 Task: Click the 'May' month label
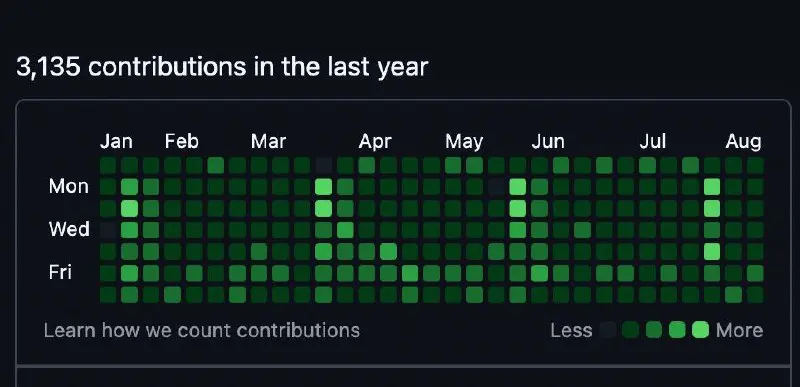(x=464, y=141)
